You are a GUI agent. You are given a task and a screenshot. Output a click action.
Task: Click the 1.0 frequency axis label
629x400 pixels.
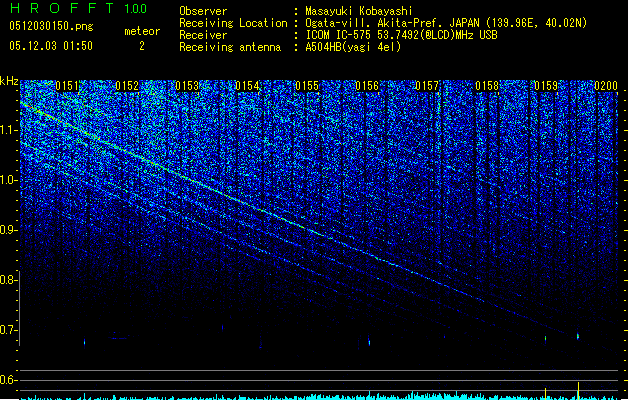pyautogui.click(x=9, y=180)
